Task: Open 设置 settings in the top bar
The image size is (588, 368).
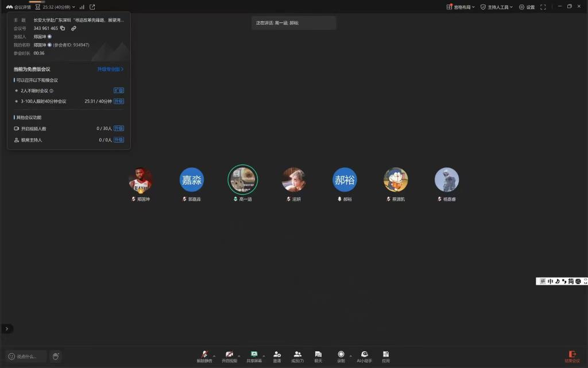Action: (527, 7)
